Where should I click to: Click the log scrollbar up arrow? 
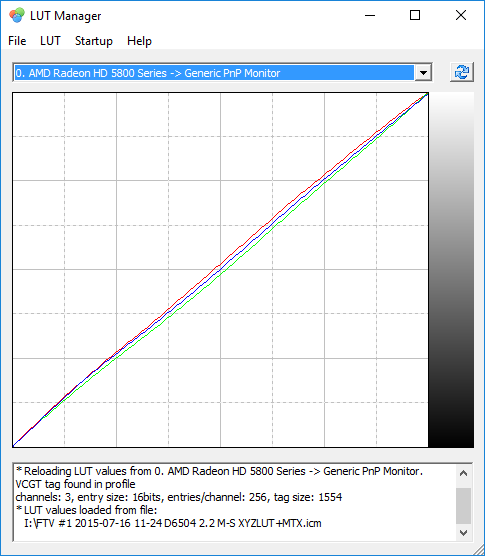click(463, 473)
